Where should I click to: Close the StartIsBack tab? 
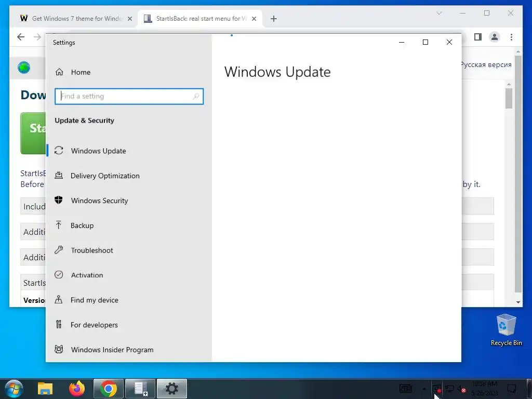click(254, 19)
